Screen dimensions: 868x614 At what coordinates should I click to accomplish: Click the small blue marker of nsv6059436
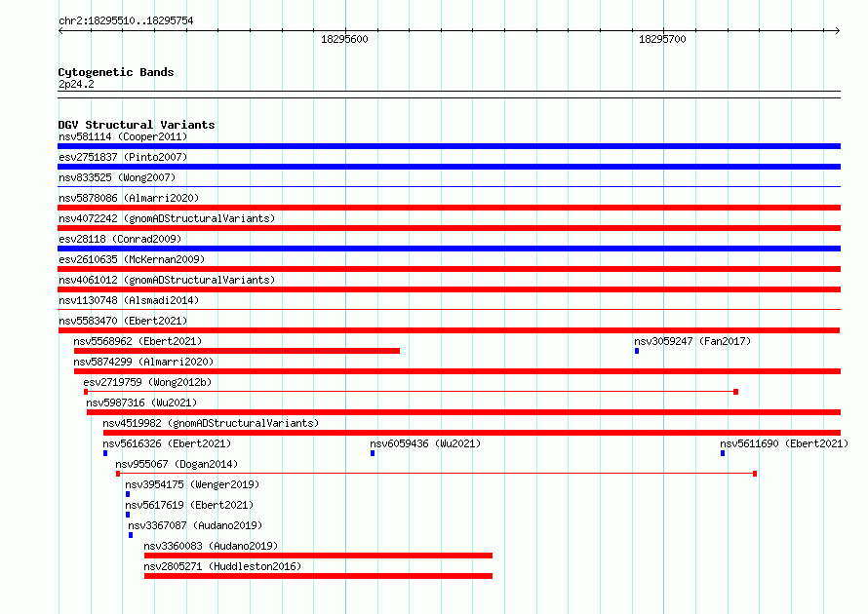[x=373, y=453]
